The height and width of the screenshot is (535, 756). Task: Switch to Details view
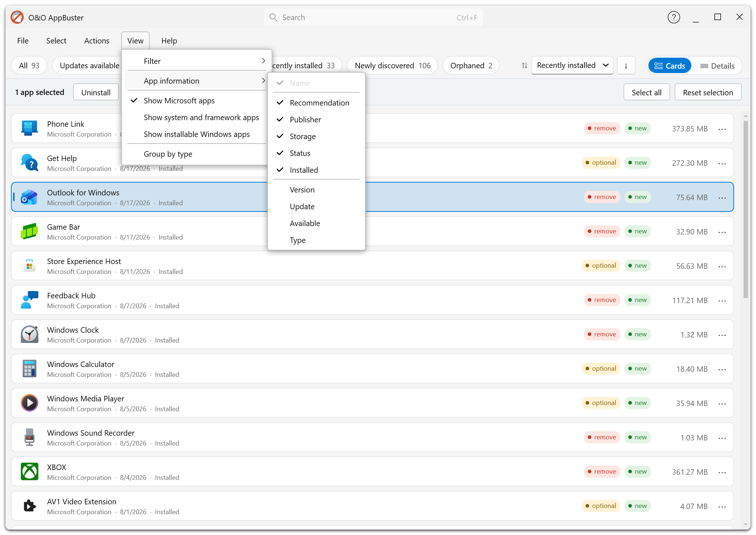pos(717,66)
